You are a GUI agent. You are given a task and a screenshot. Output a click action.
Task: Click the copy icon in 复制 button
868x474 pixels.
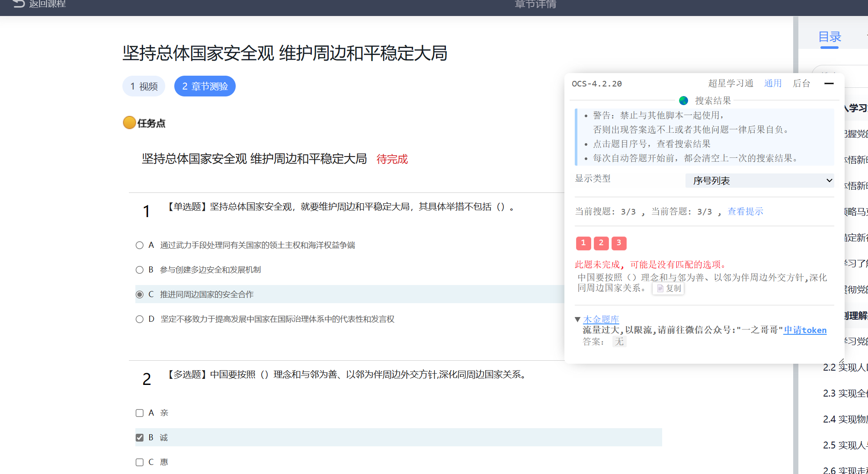[660, 288]
